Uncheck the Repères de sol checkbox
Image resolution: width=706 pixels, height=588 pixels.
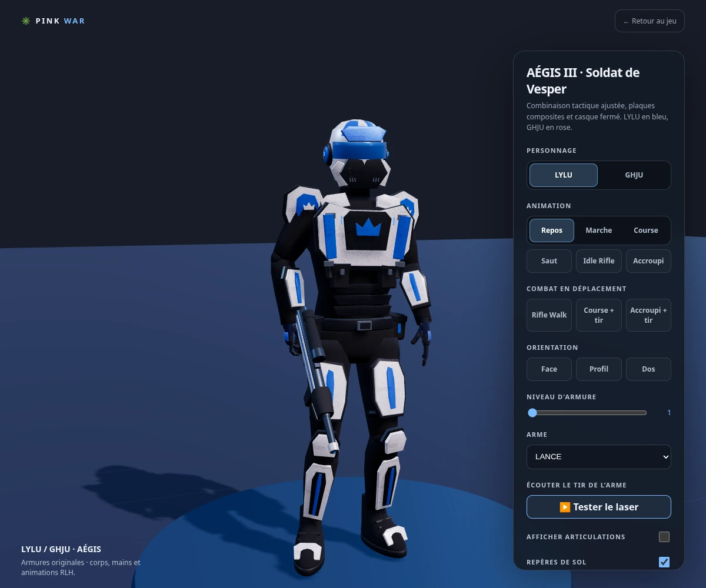[x=664, y=562]
